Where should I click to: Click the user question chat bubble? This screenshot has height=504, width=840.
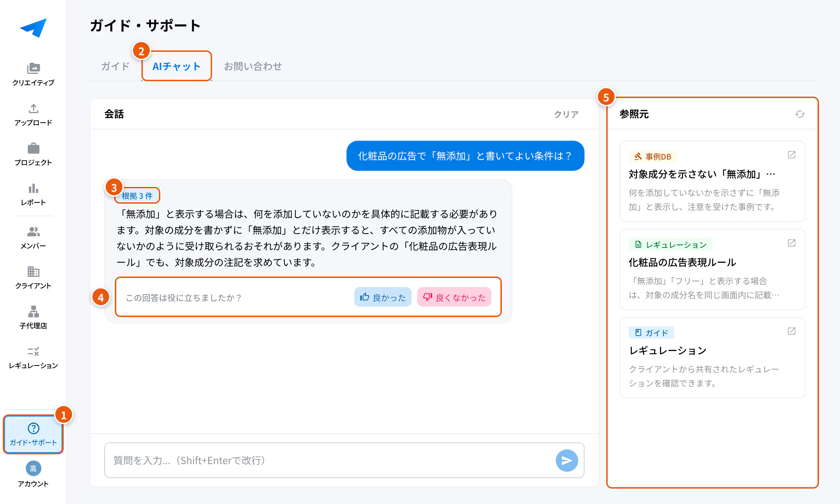pos(465,156)
